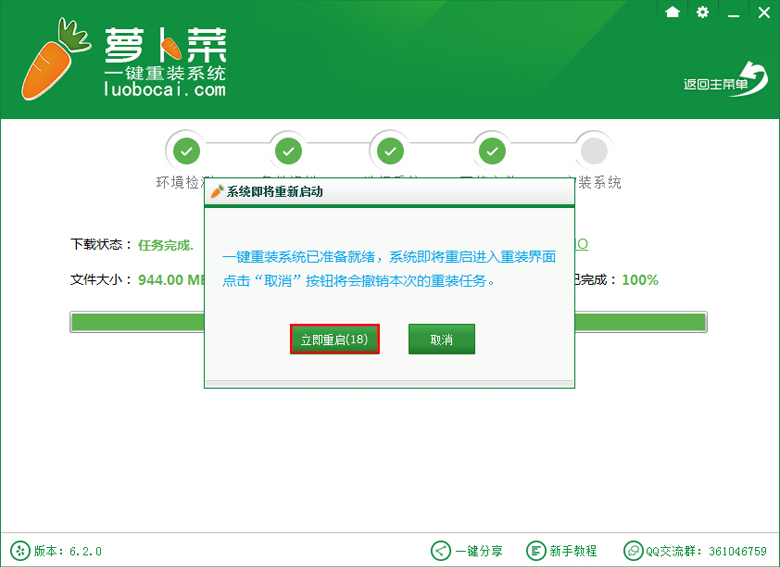Click the 新手教程 tutorial icon

[535, 551]
